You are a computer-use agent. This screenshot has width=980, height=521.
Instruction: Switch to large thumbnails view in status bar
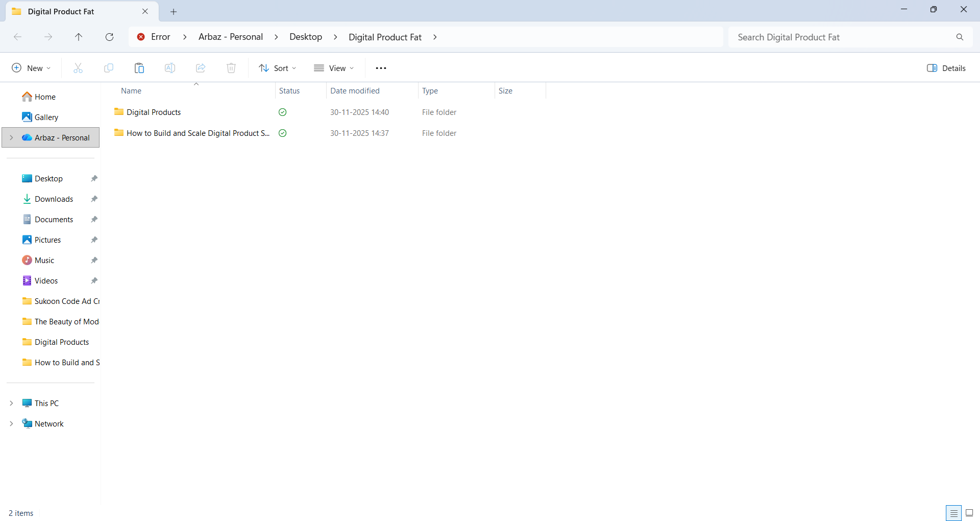(x=969, y=513)
